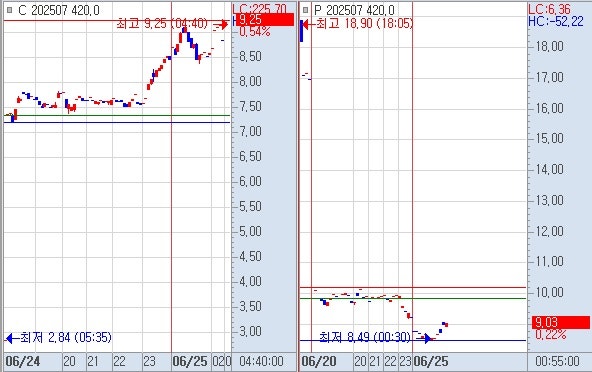Image resolution: width=592 pixels, height=372 pixels.
Task: Select the red 9,03 current price tag
Action: 560,322
